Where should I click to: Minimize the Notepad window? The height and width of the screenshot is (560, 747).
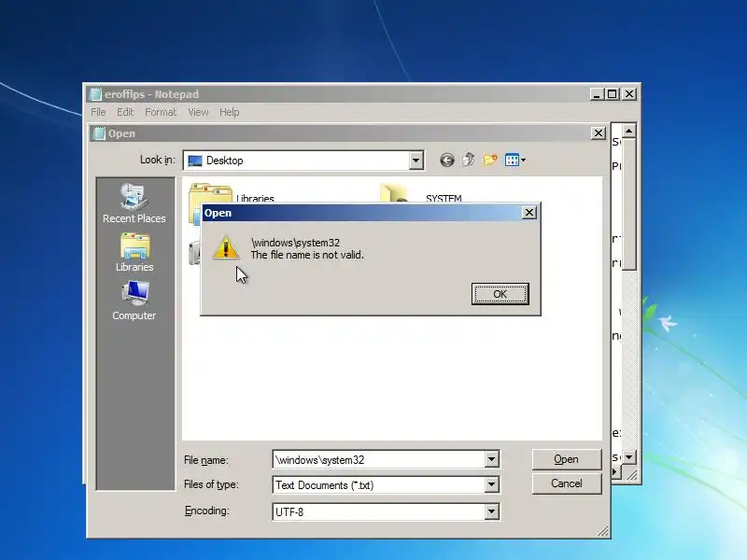(597, 94)
